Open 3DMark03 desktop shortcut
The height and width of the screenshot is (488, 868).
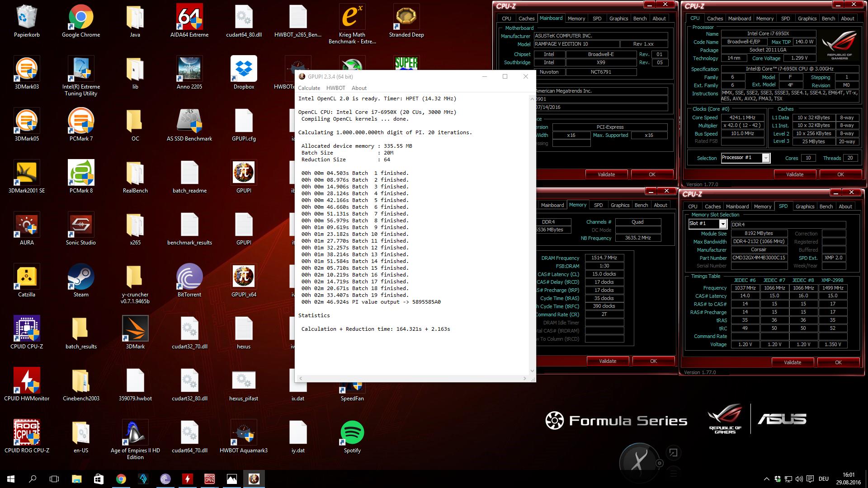point(27,73)
